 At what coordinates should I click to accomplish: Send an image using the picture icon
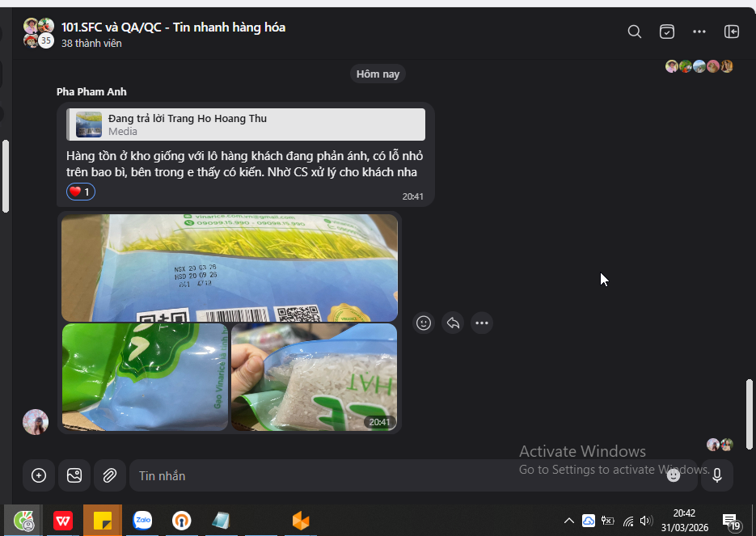[74, 475]
